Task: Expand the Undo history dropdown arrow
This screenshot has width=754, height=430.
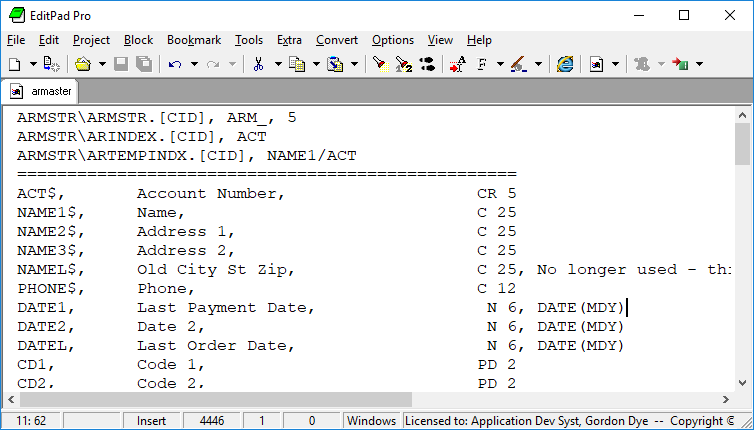Action: (192, 64)
